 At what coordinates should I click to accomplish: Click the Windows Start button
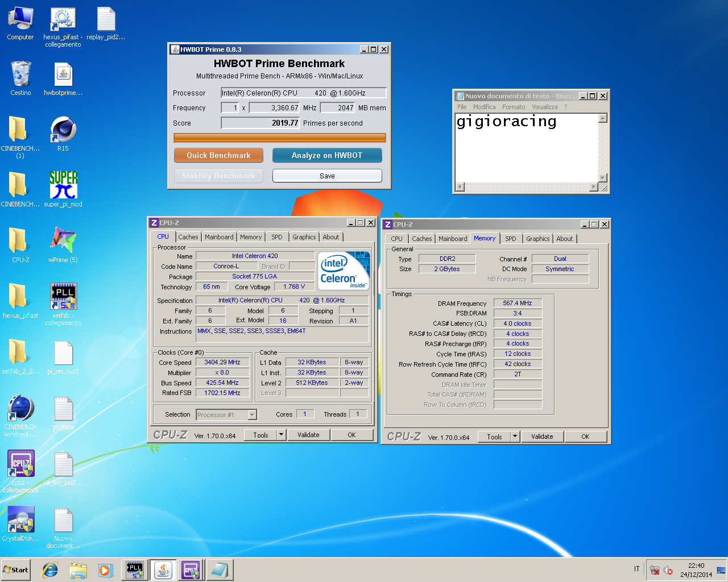pos(16,570)
